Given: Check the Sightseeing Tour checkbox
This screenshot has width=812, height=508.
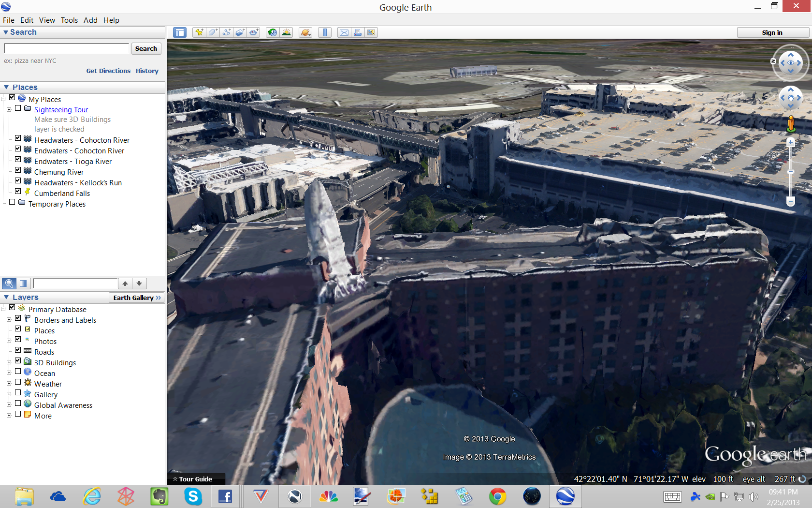Looking at the screenshot, I should 18,108.
